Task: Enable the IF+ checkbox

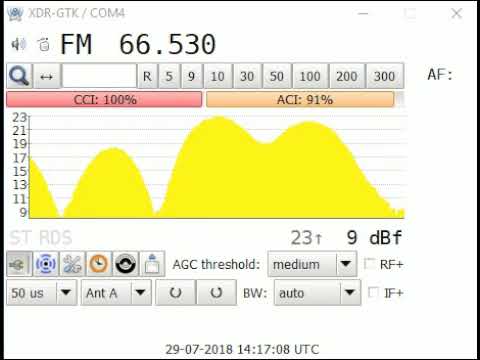Action: click(373, 293)
